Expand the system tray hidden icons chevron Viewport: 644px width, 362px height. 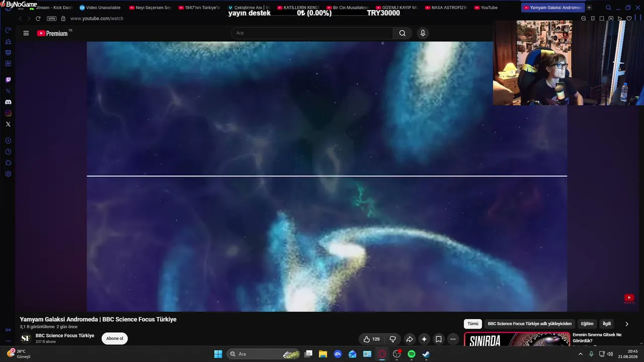pos(580,354)
